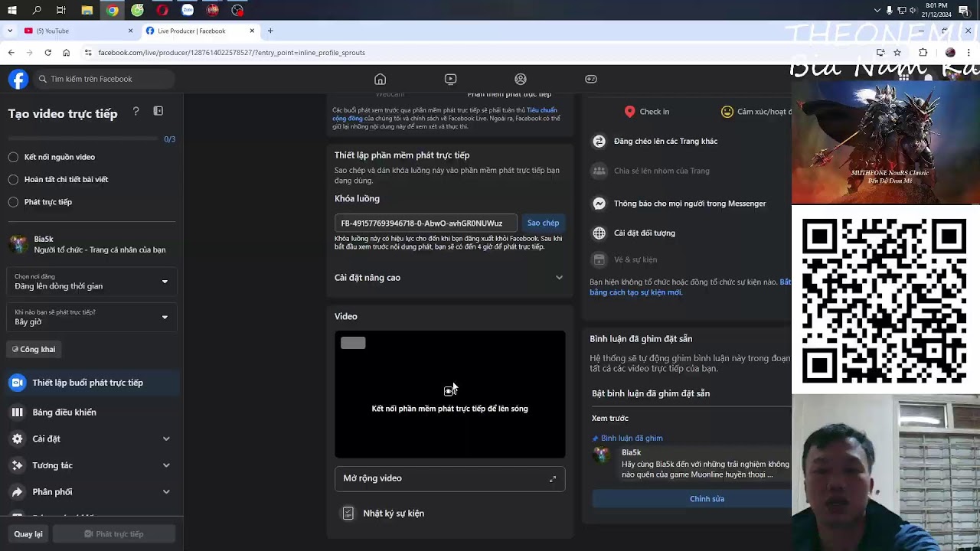Open the Chọn nơi đăng dropdown
The width and height of the screenshot is (980, 551).
(92, 282)
